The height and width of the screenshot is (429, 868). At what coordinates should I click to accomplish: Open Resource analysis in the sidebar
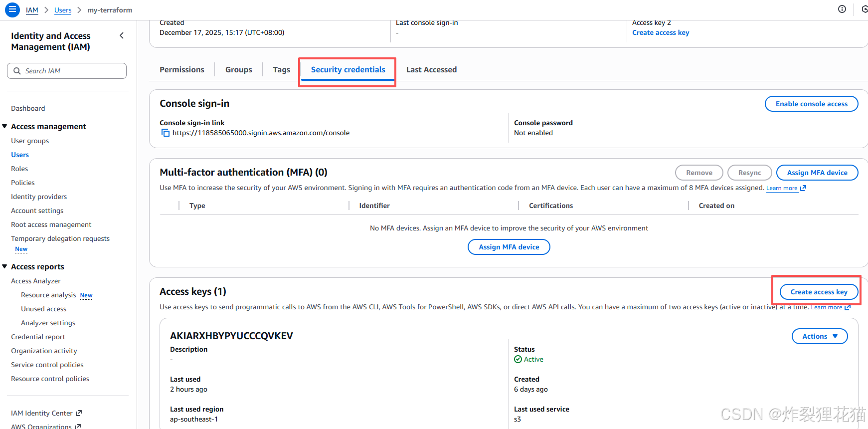[x=48, y=295]
